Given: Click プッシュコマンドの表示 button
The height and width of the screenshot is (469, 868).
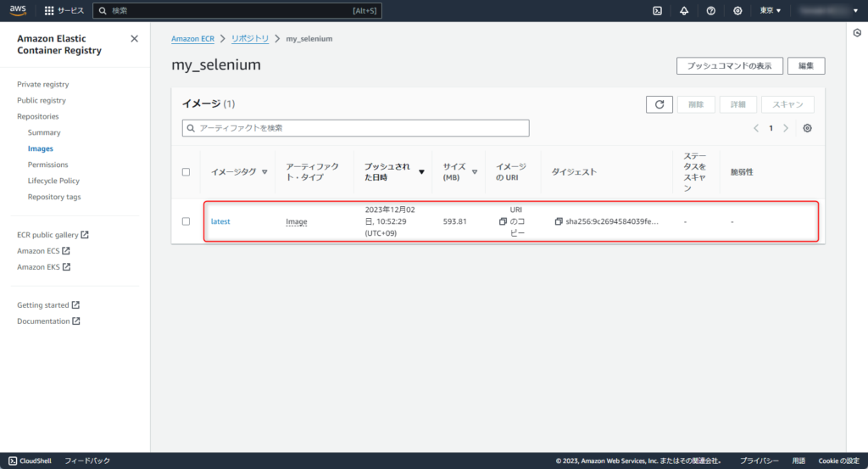Looking at the screenshot, I should click(730, 66).
